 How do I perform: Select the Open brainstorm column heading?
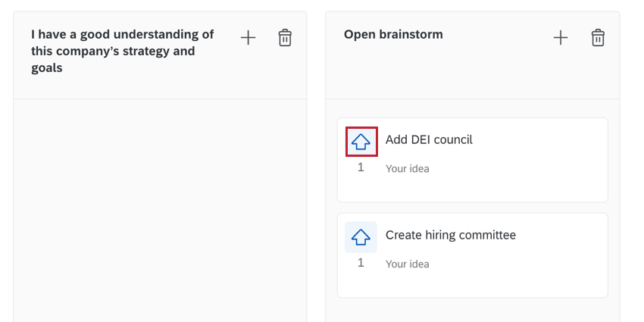click(x=393, y=34)
